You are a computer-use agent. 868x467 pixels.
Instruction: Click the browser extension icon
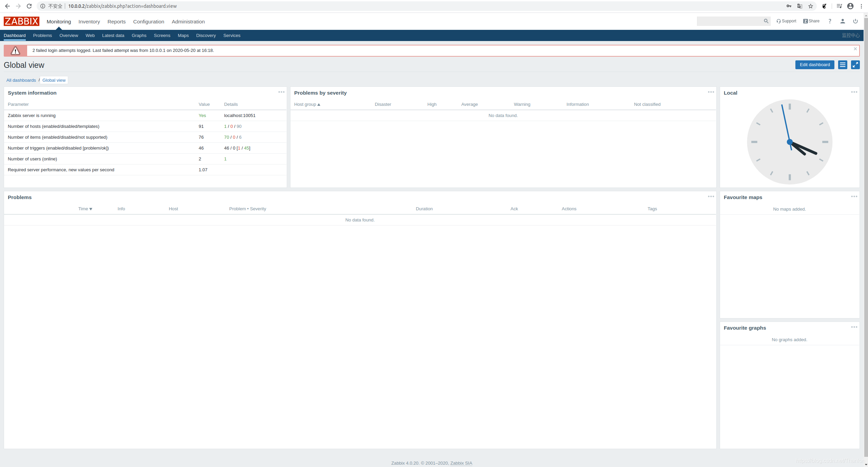coord(824,6)
